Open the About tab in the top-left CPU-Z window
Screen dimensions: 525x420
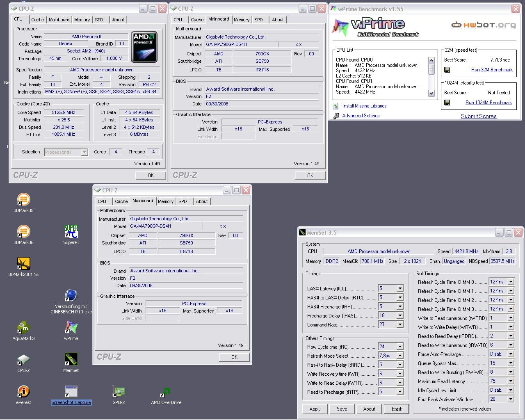[x=118, y=20]
